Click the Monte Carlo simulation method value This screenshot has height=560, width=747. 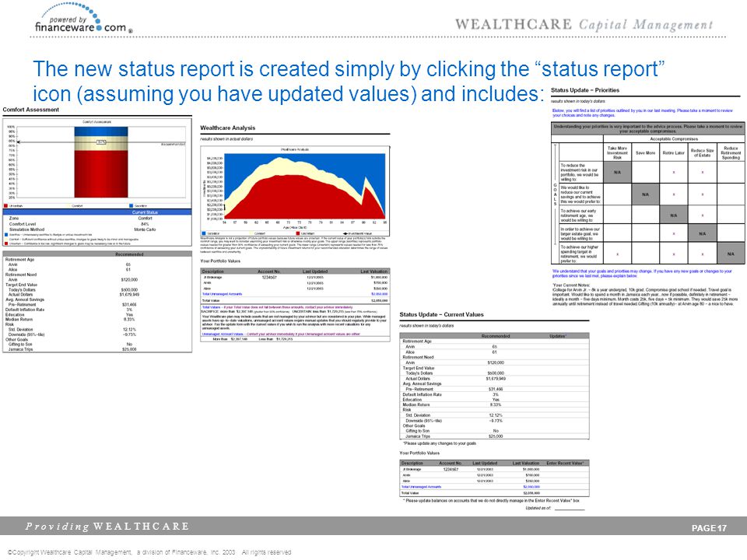click(145, 229)
